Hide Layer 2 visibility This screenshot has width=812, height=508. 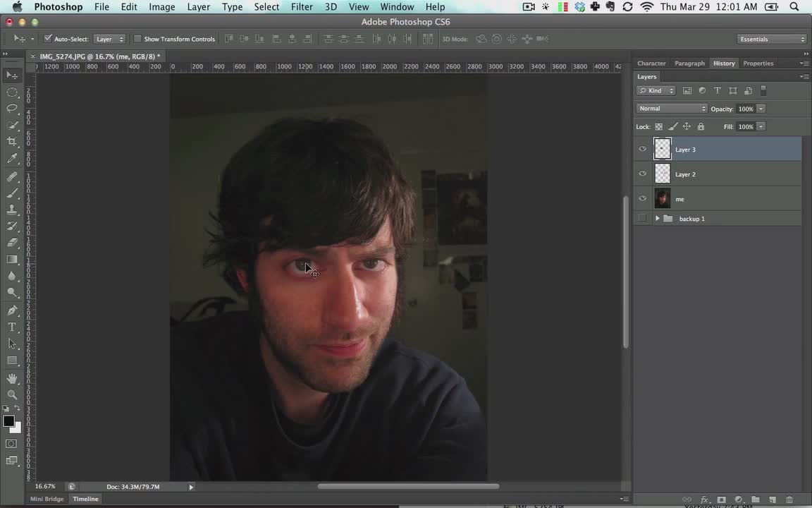pos(643,174)
